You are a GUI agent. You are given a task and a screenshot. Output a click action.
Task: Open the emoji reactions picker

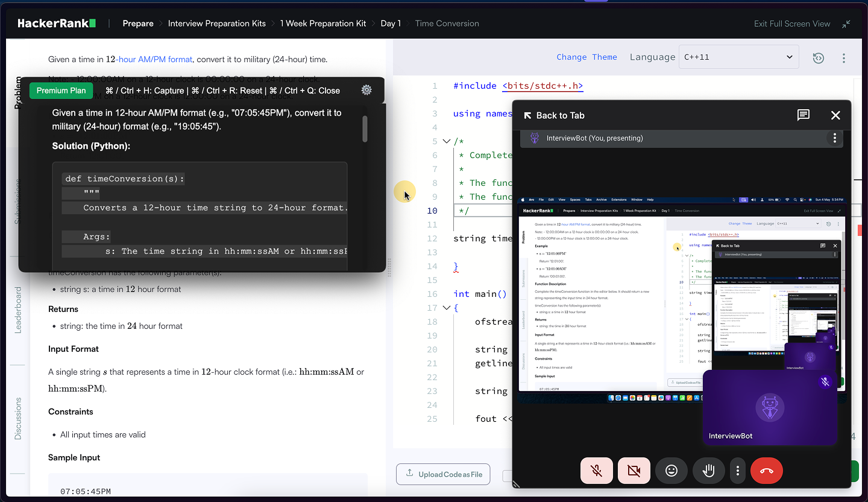671,471
